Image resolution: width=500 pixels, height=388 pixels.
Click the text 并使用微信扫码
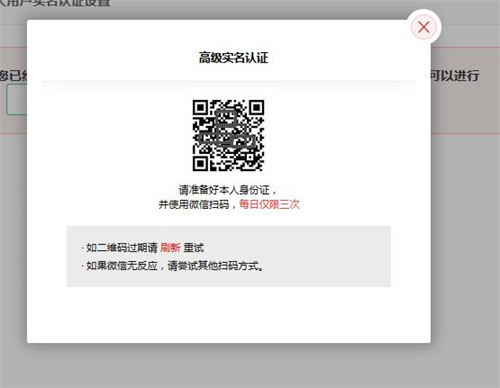pos(194,204)
